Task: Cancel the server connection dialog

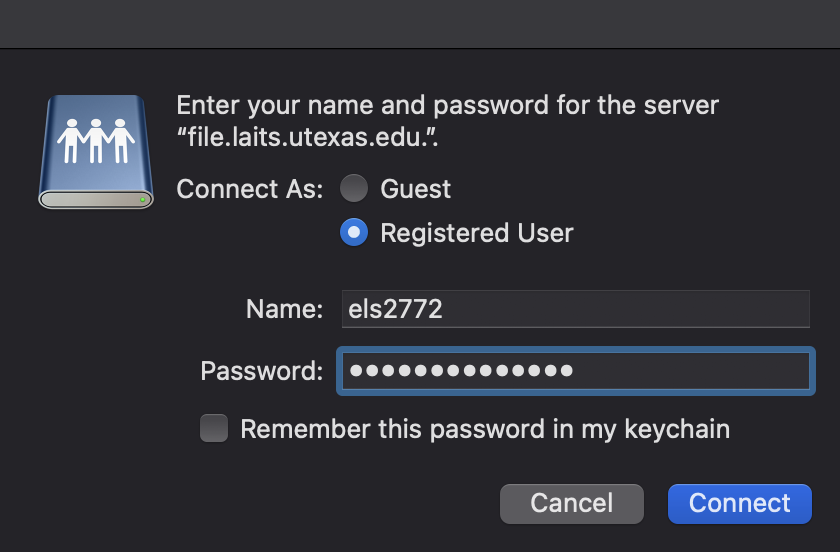Action: coord(572,504)
